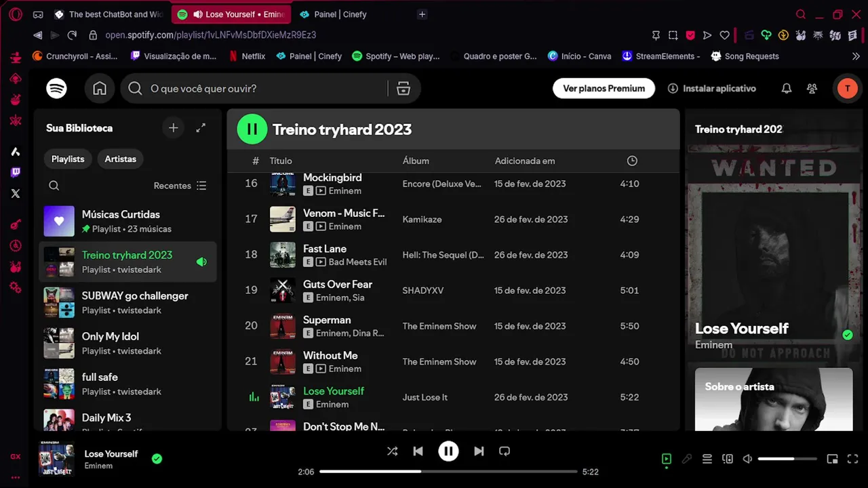868x488 pixels.
Task: Click the Spotify logo
Action: point(56,88)
